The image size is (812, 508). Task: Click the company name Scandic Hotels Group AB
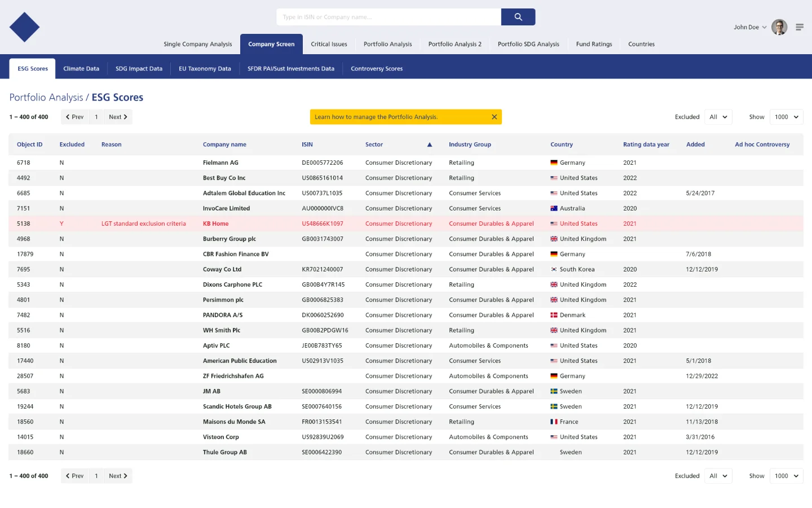coord(237,406)
